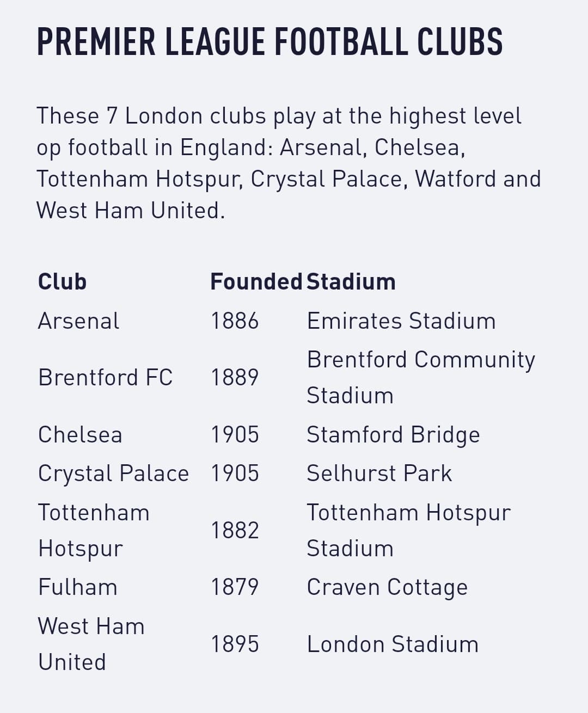Select the Arsenal club name

tap(78, 321)
